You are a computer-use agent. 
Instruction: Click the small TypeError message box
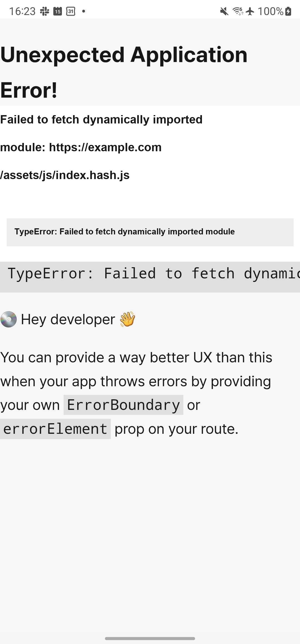pos(150,232)
